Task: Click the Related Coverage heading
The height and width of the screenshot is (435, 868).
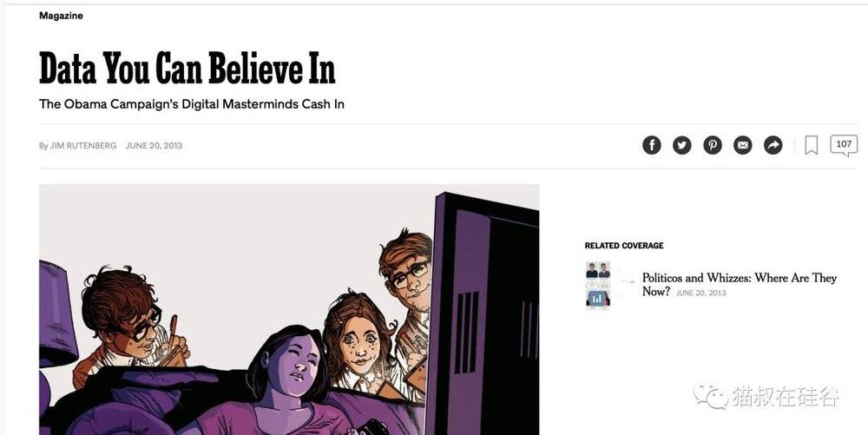Action: pyautogui.click(x=624, y=245)
